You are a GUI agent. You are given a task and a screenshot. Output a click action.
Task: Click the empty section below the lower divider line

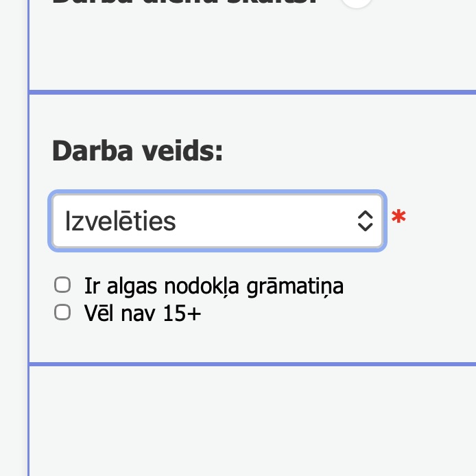click(x=252, y=421)
